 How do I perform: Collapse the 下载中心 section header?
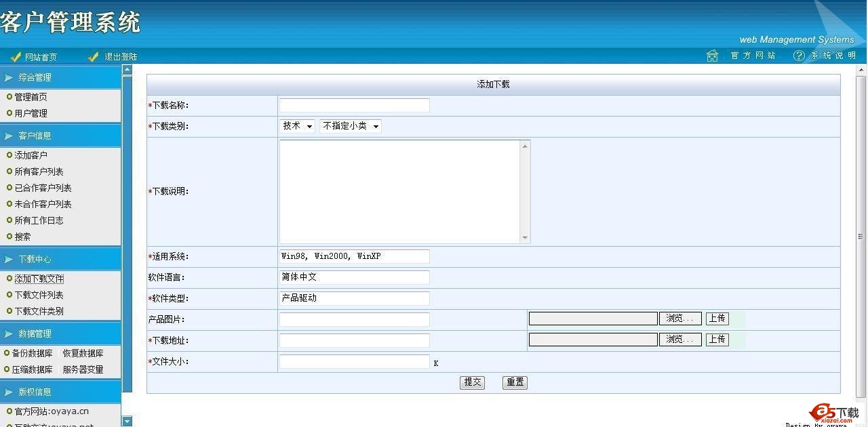(60, 259)
